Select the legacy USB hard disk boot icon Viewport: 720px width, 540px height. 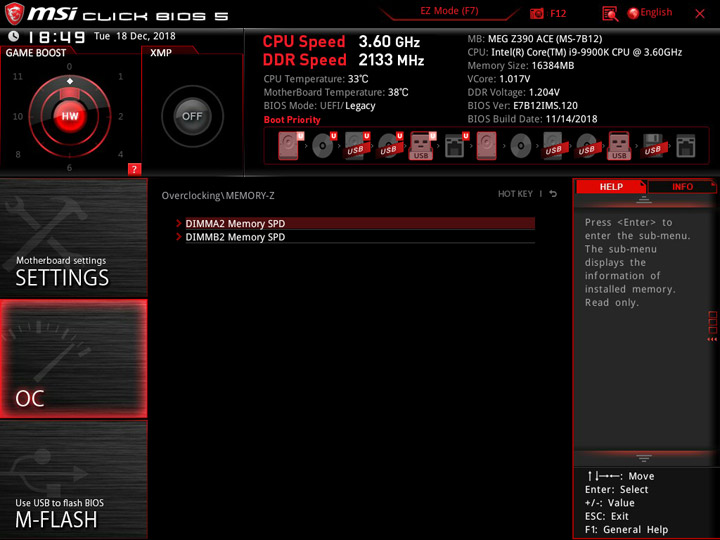[553, 146]
